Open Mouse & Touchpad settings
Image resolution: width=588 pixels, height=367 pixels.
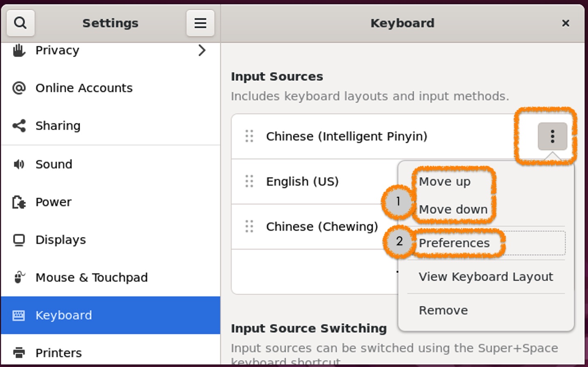(x=91, y=278)
